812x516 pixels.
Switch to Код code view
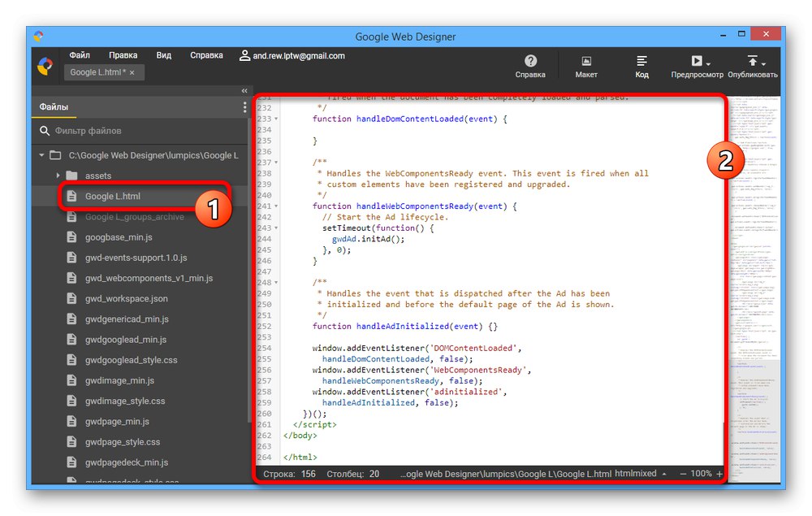tap(641, 67)
